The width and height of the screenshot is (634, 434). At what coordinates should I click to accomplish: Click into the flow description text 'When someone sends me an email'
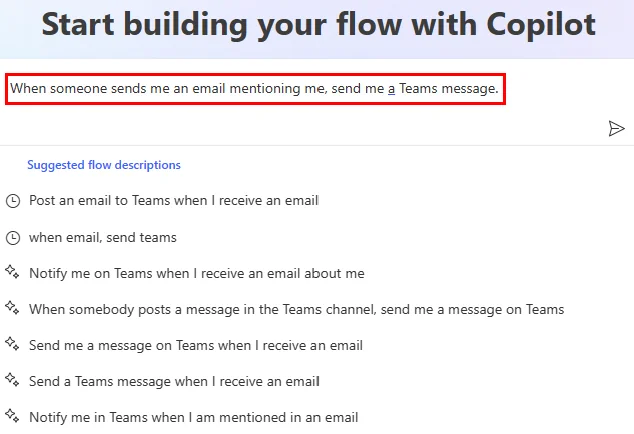coord(118,89)
